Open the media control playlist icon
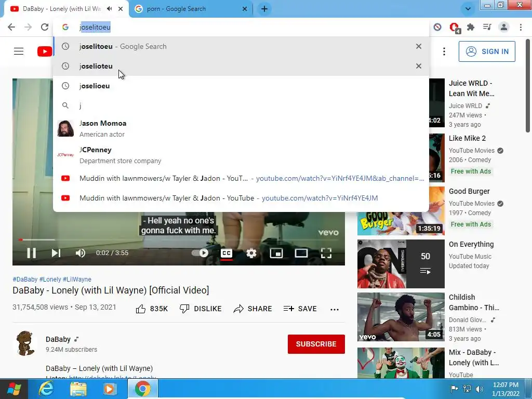 pyautogui.click(x=487, y=27)
